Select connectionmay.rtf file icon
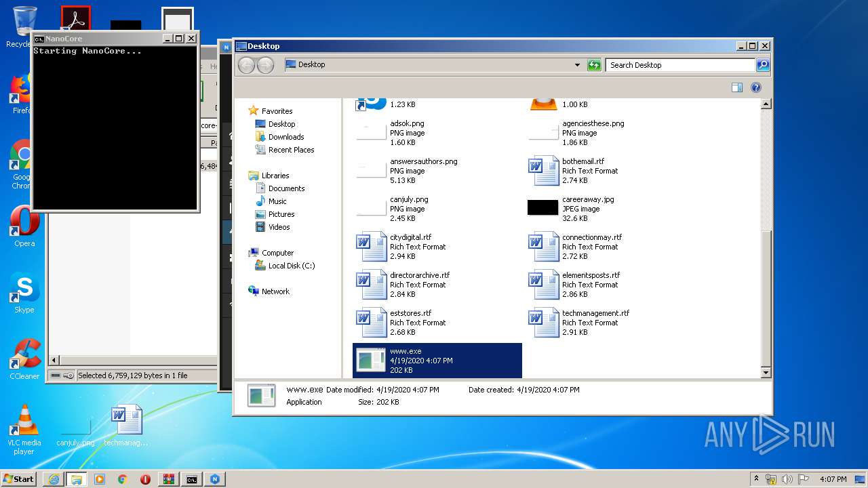The width and height of the screenshot is (868, 488). point(543,247)
